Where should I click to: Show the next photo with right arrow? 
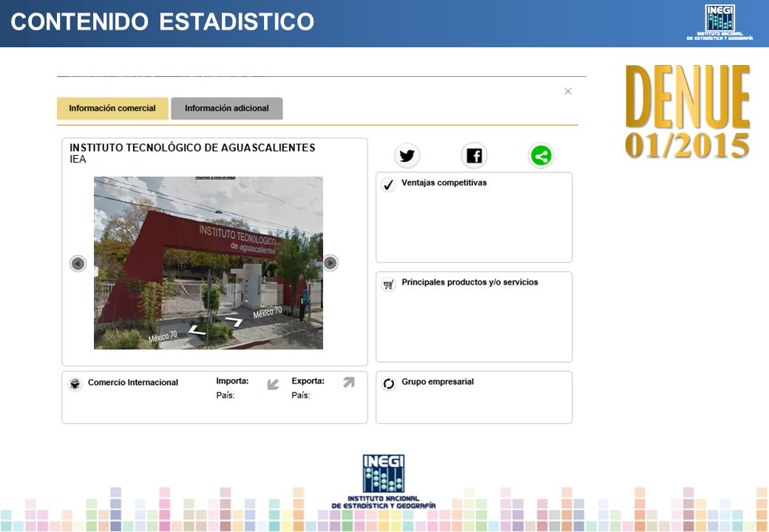[x=330, y=262]
